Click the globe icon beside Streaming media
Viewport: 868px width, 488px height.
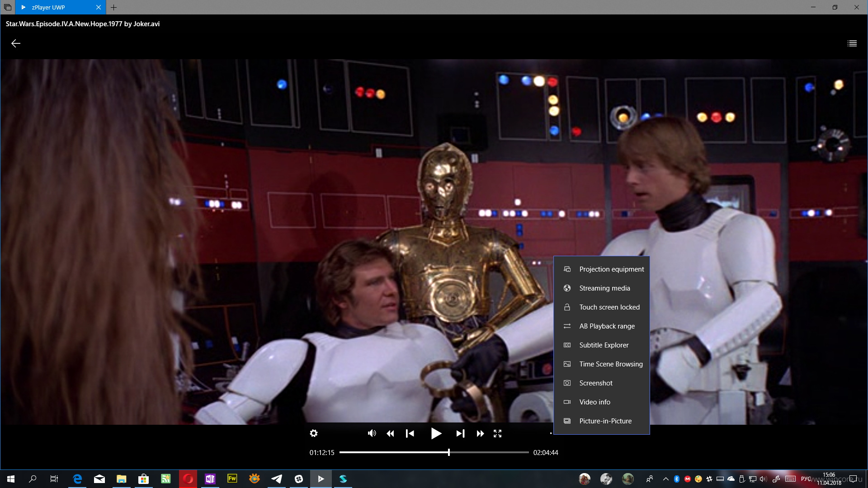point(567,288)
